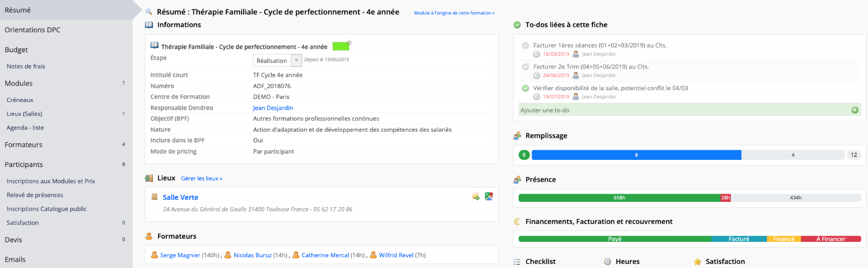Image resolution: width=868 pixels, height=268 pixels.
Task: Check off the 'Facturer 1ères séances' to-do
Action: [x=525, y=46]
